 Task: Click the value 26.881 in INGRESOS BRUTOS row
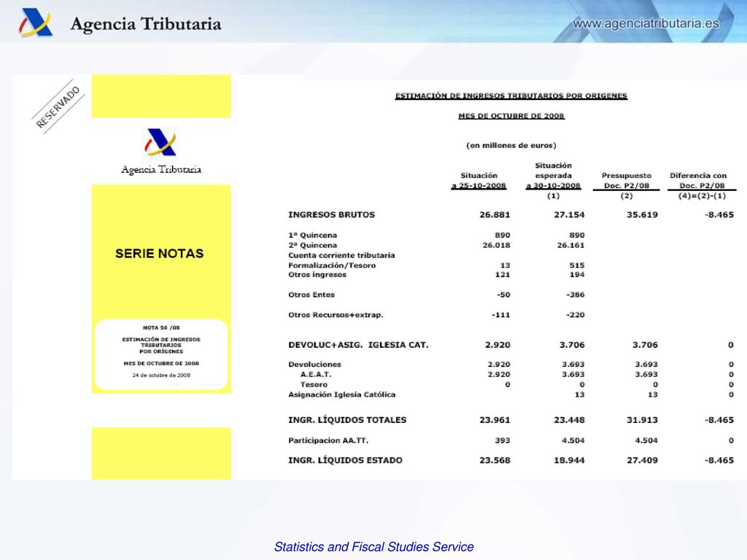pos(495,215)
